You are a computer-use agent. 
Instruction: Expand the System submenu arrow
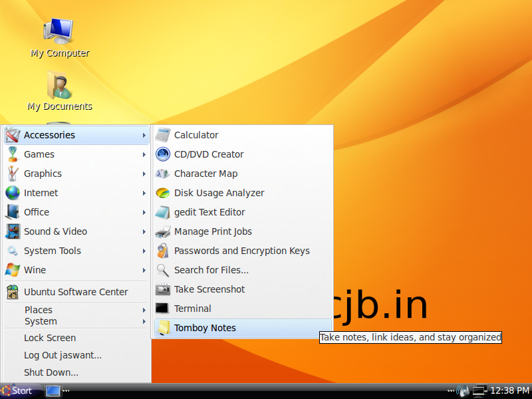coord(144,321)
